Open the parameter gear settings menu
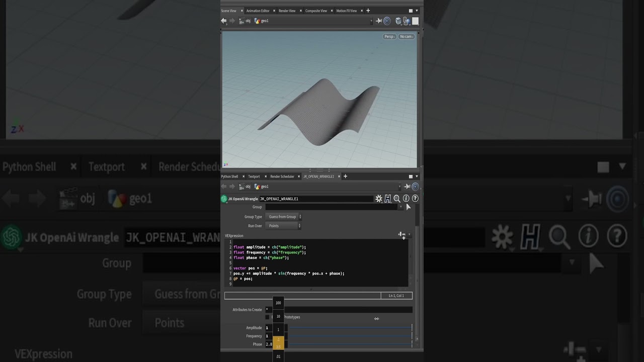Viewport: 644px width, 362px height. [379, 199]
